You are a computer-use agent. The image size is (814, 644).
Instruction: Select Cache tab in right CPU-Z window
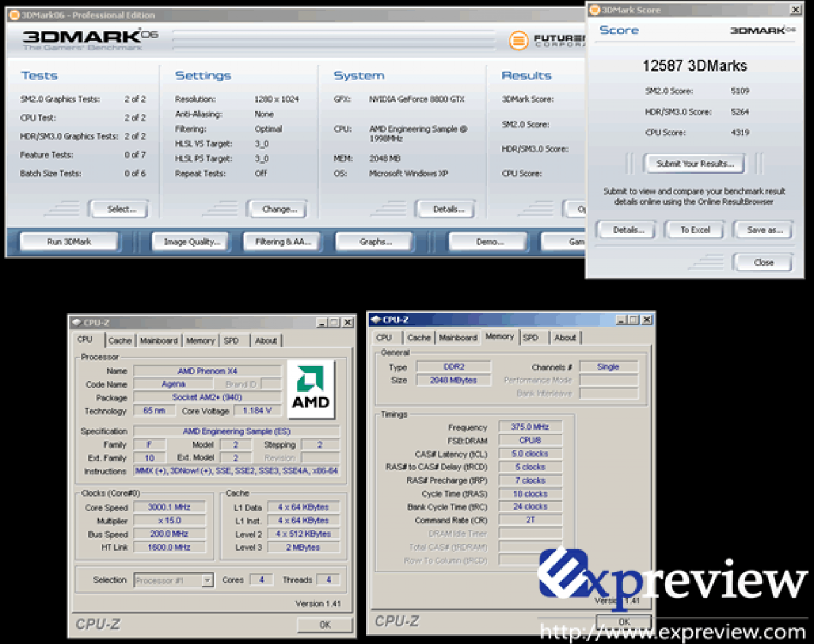(x=418, y=338)
